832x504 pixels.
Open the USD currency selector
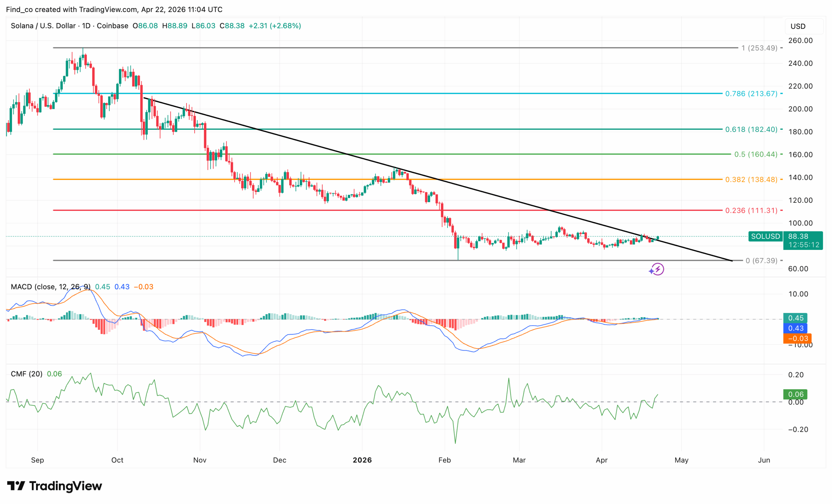[x=804, y=26]
